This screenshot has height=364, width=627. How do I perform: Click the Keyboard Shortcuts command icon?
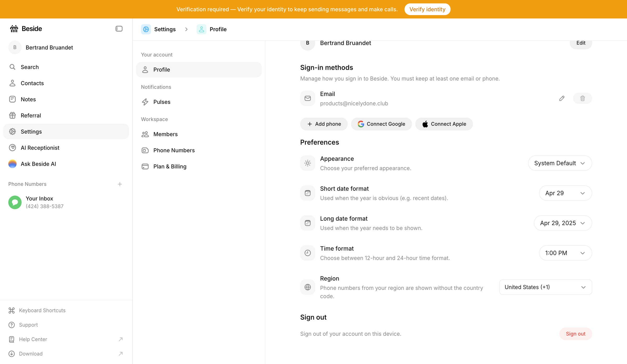[x=11, y=311]
